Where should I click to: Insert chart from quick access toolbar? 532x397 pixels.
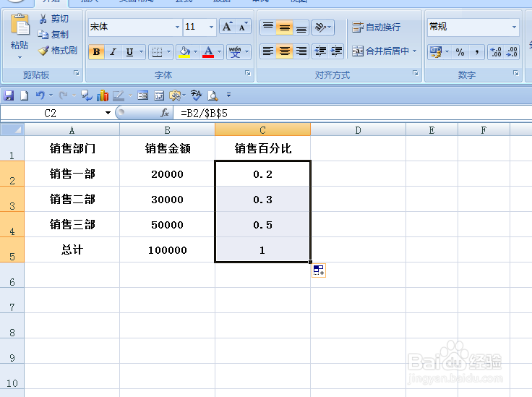[102, 95]
